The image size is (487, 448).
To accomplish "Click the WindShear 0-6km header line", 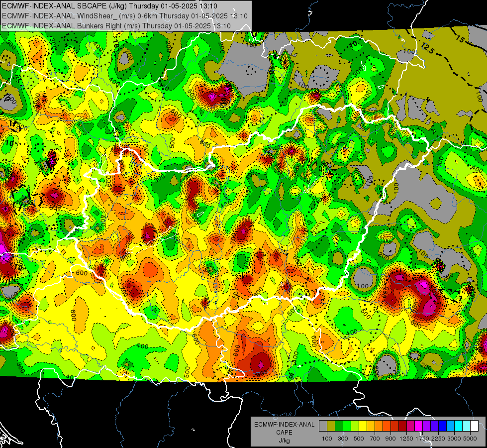I will pyautogui.click(x=125, y=16).
